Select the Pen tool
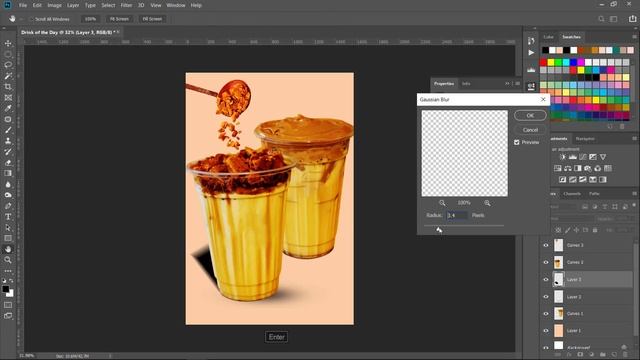The image size is (640, 360). pos(8,206)
